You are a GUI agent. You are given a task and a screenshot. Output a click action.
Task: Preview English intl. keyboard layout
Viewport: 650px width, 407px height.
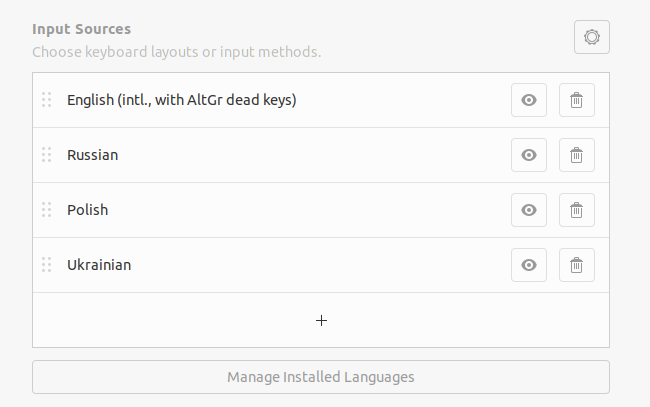click(x=529, y=100)
